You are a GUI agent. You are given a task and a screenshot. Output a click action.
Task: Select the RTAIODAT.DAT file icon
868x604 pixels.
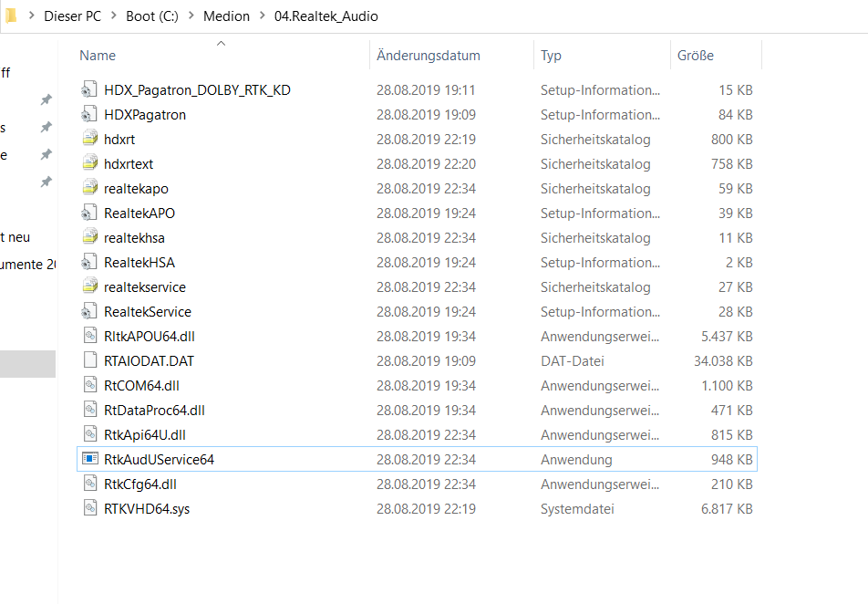(88, 361)
